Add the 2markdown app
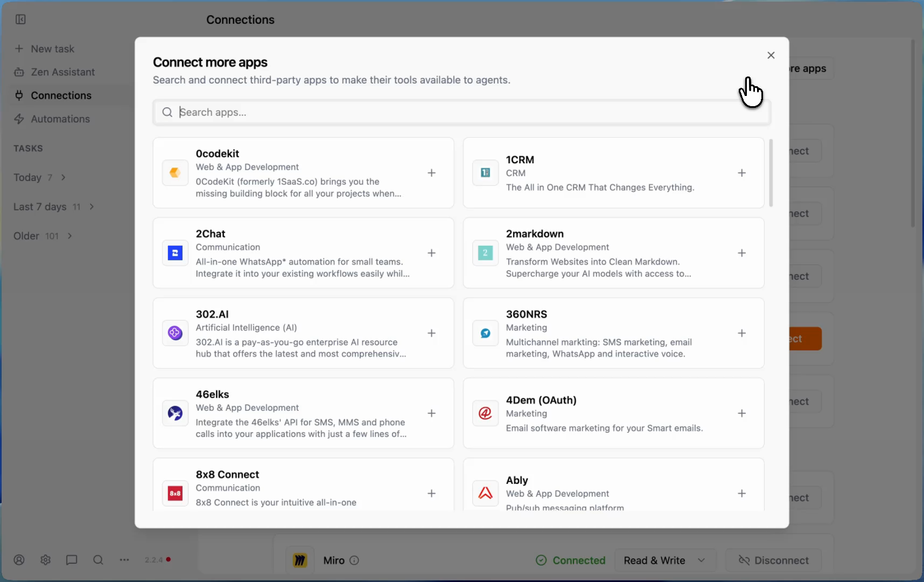 (741, 253)
